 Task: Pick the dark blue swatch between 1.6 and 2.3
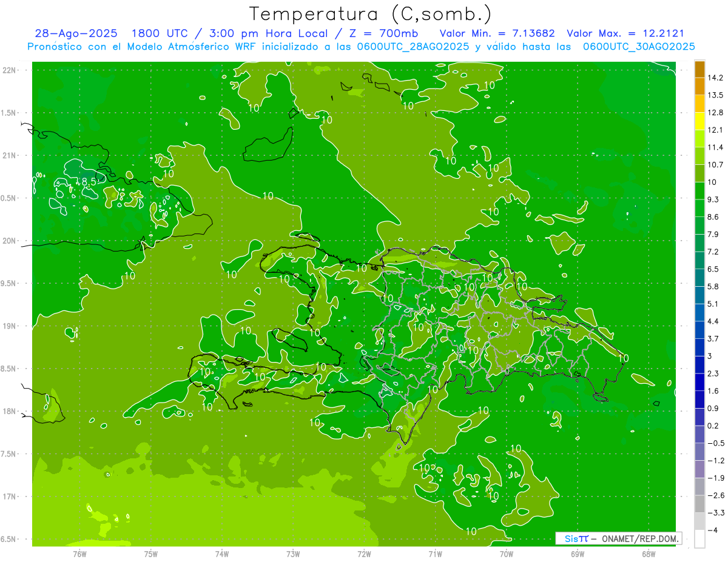(699, 383)
